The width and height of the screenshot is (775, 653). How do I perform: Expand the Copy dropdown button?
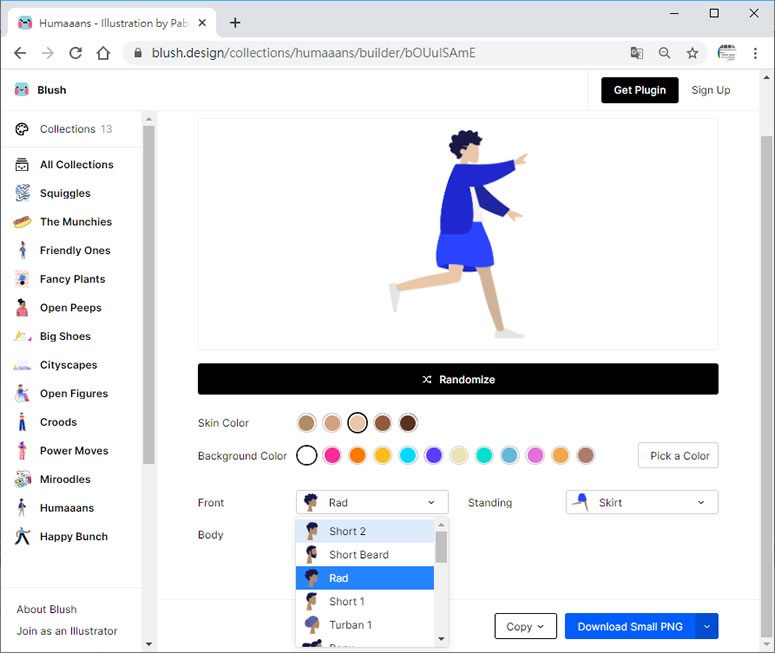coord(525,626)
